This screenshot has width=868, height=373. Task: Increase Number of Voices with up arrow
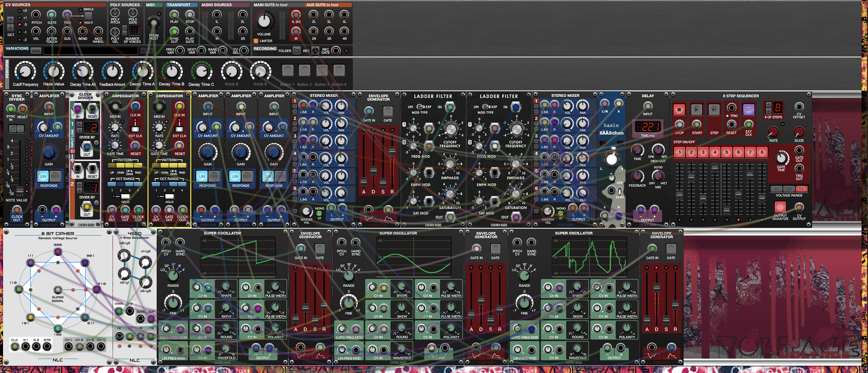124,28
